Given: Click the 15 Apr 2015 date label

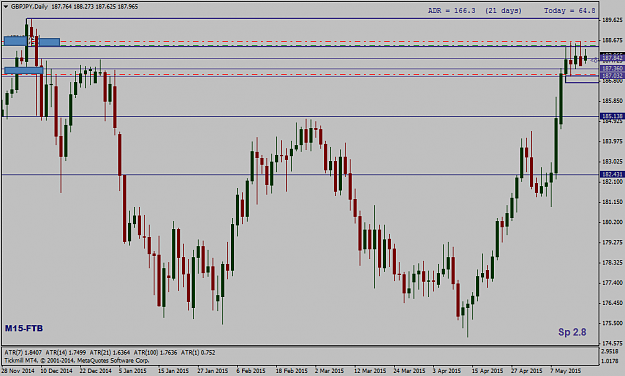Looking at the screenshot, I should (x=487, y=371).
